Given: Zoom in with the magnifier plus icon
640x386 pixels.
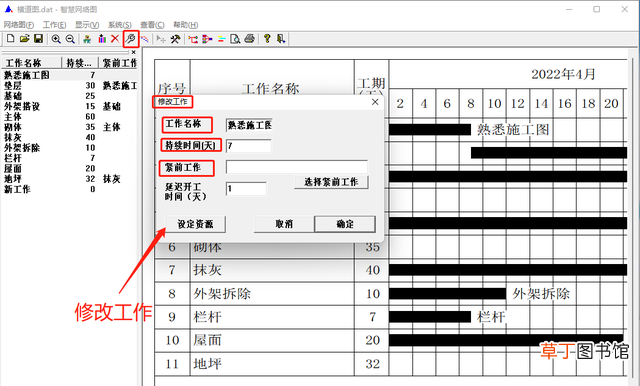Looking at the screenshot, I should click(56, 39).
